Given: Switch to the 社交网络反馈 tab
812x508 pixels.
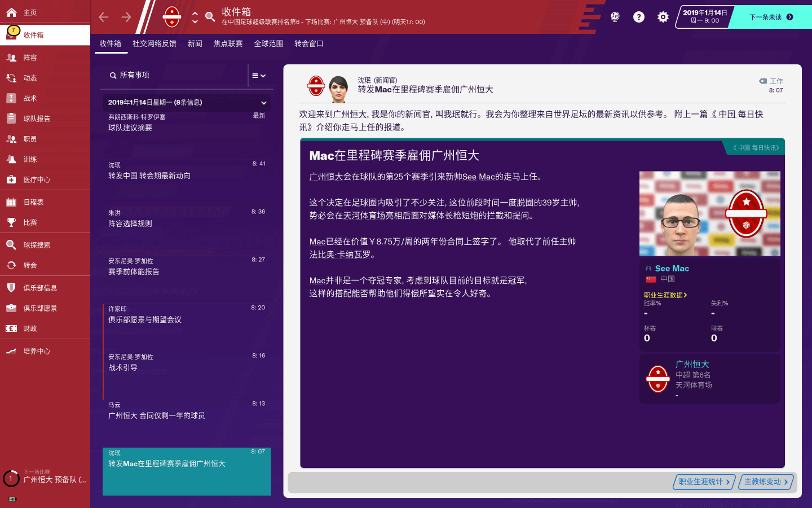Looking at the screenshot, I should [155, 43].
